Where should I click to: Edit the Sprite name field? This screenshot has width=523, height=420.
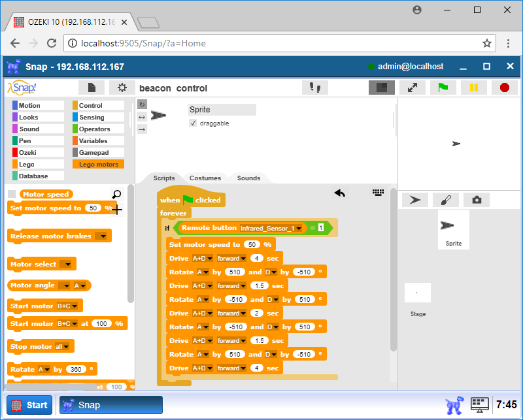(222, 109)
